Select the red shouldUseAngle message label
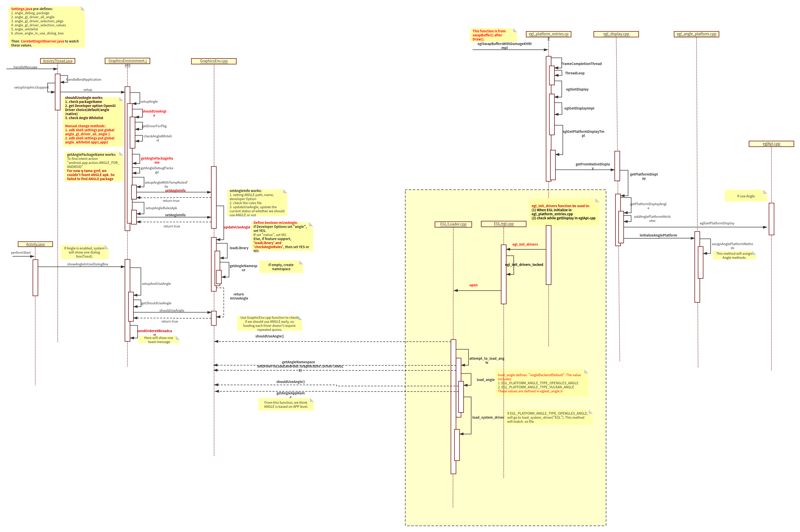The width and height of the screenshot is (800, 532). 154,113
